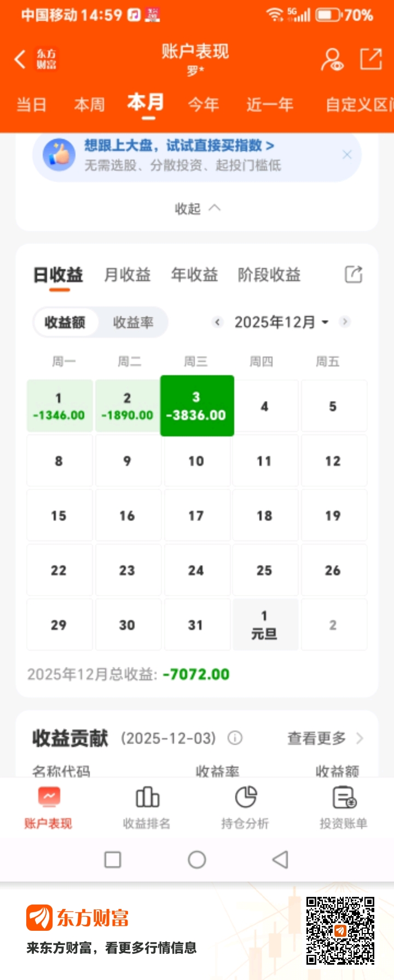Collapse section with 收起 chevron
Image resolution: width=394 pixels, height=980 pixels.
coord(197,208)
